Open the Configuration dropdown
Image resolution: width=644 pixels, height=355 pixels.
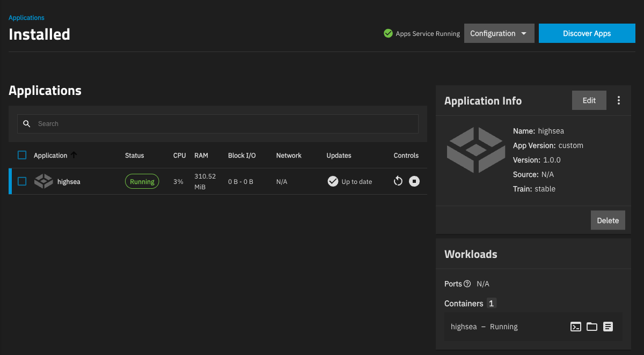point(499,33)
